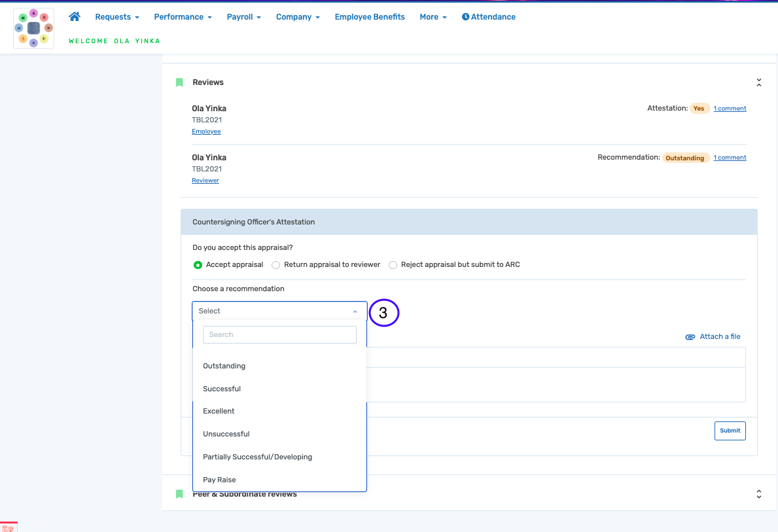This screenshot has height=532, width=778.
Task: Collapse the Reviews section chevron
Action: pyautogui.click(x=758, y=82)
